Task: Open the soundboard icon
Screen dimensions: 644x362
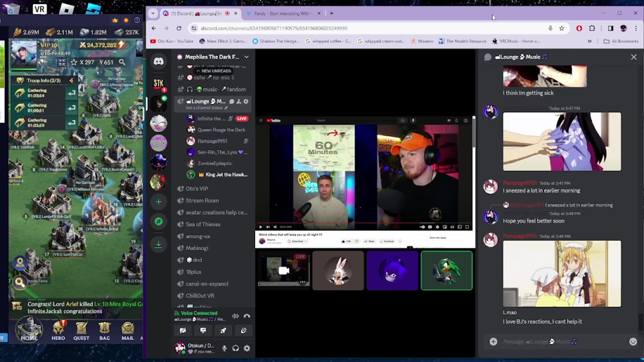Action: pyautogui.click(x=244, y=330)
